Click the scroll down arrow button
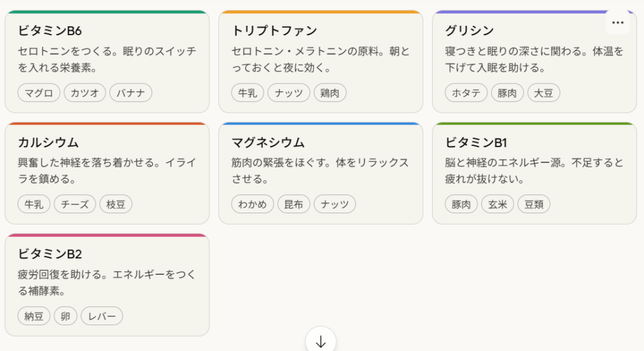The height and width of the screenshot is (351, 644). [321, 342]
